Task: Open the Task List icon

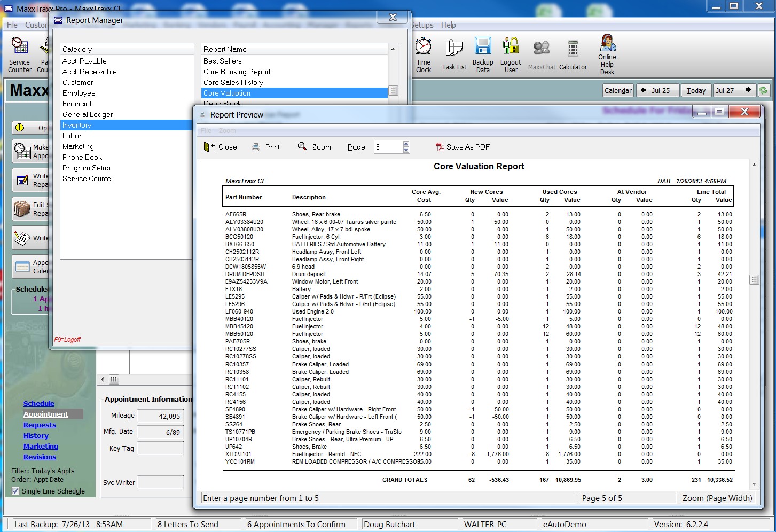Action: pyautogui.click(x=454, y=54)
